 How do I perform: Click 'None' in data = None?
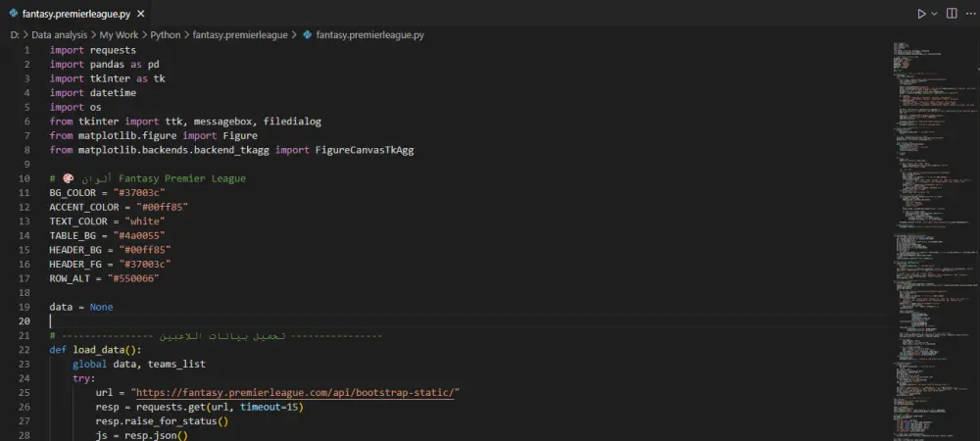(101, 308)
